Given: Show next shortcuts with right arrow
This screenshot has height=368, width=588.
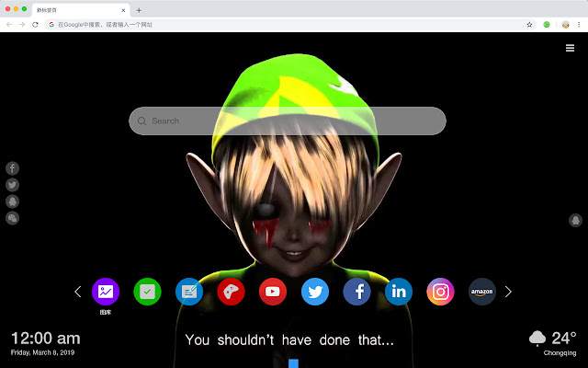Looking at the screenshot, I should coord(508,292).
